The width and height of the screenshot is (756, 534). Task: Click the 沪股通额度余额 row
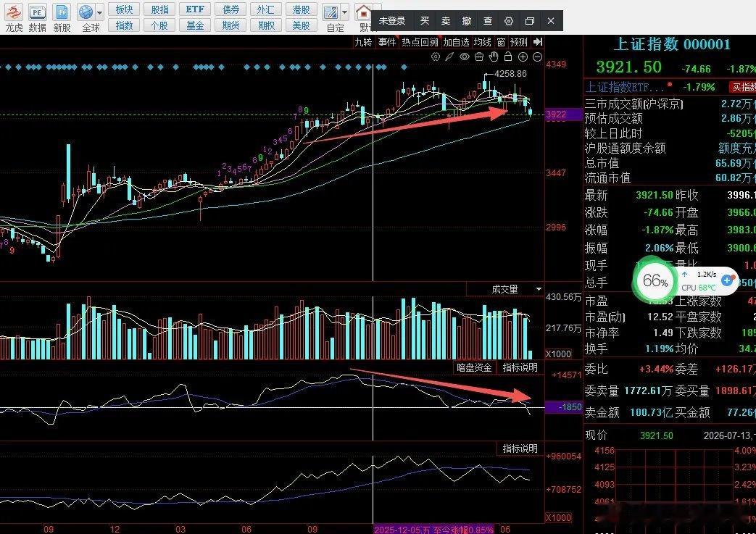670,148
